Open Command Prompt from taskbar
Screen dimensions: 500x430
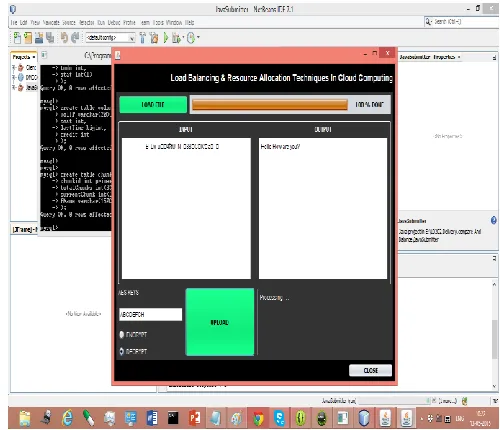tap(173, 418)
